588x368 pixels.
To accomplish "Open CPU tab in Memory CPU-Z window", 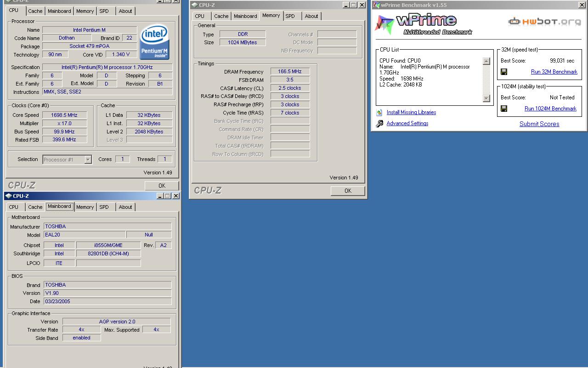I will [199, 16].
